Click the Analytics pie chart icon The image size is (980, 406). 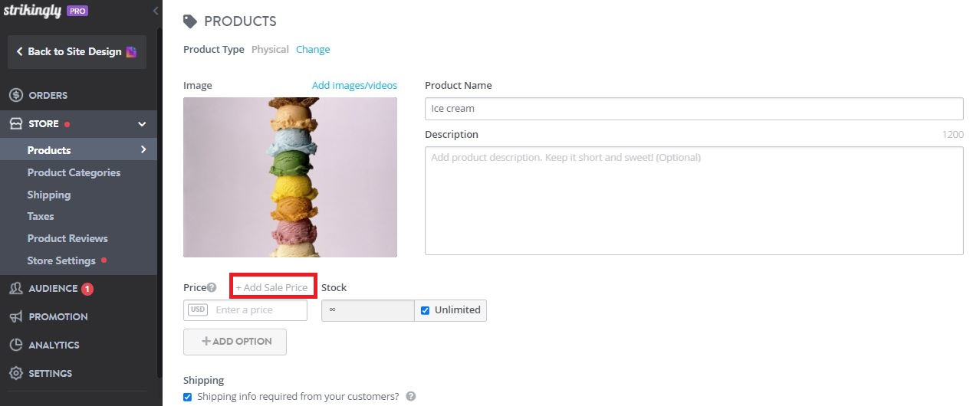[15, 345]
